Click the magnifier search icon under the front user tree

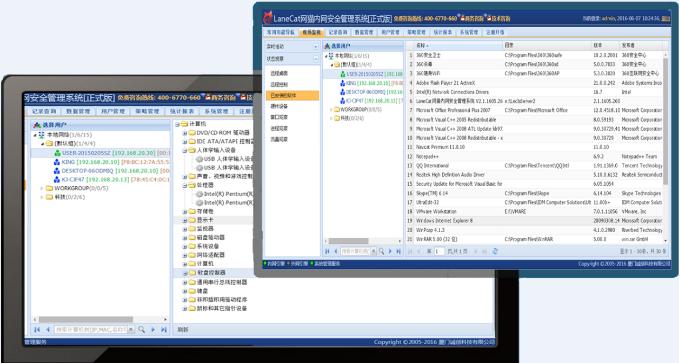[x=382, y=251]
